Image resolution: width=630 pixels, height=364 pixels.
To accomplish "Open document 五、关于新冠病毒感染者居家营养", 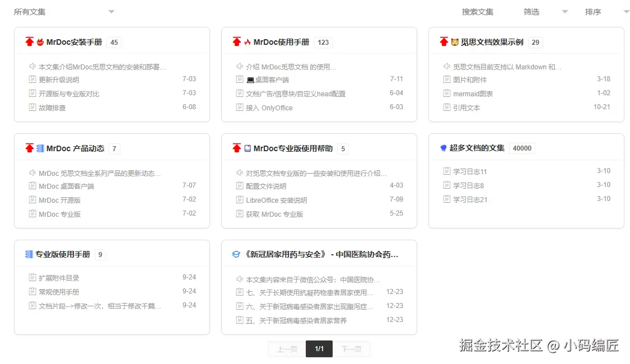I will (x=296, y=321).
